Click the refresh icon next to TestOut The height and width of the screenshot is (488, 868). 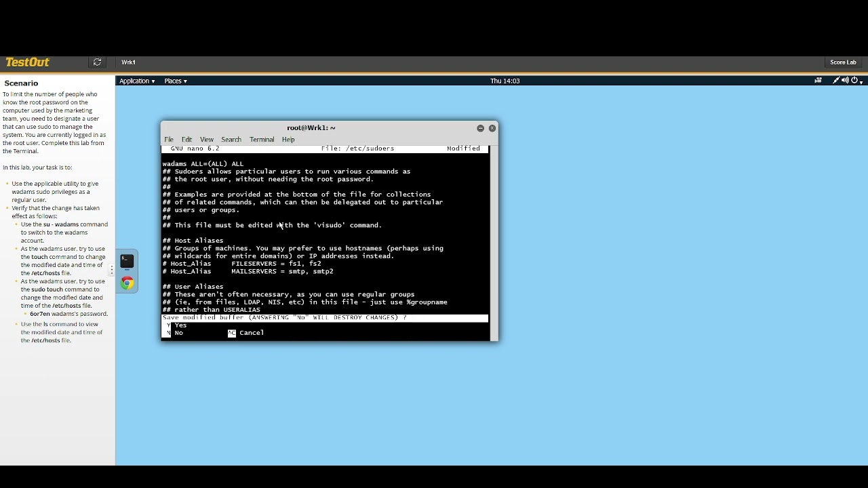[98, 62]
